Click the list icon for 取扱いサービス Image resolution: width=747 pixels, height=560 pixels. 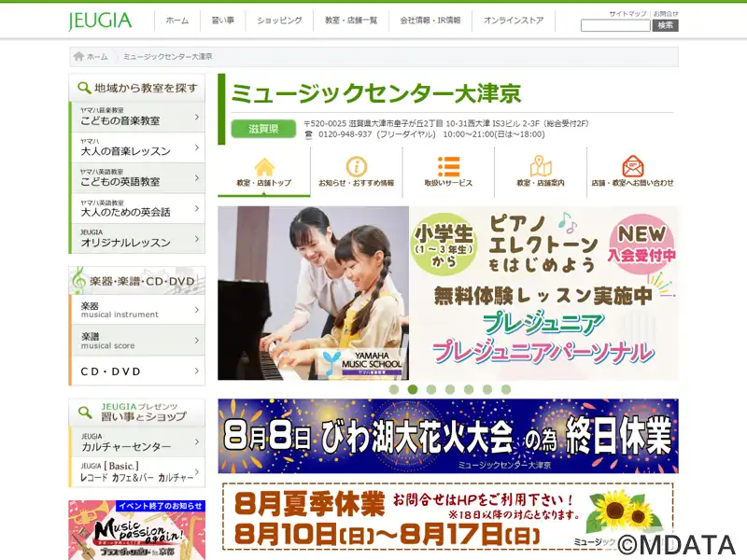click(x=448, y=167)
